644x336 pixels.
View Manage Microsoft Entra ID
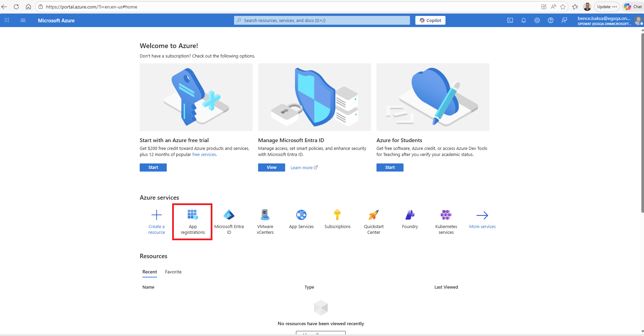(x=272, y=167)
